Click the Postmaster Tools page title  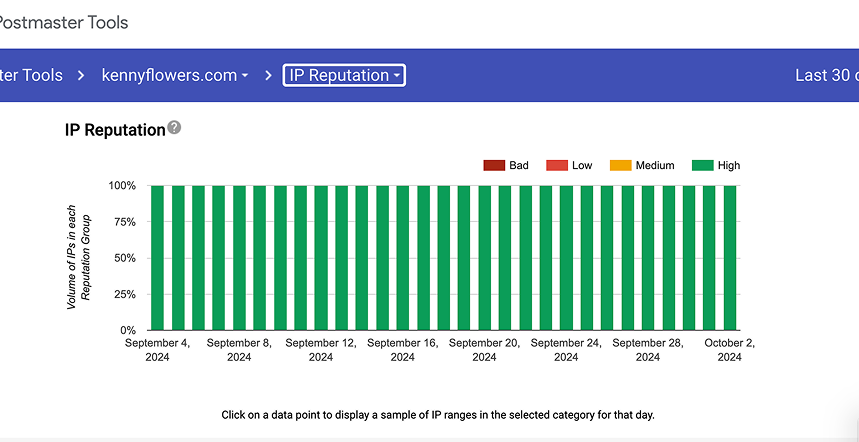pos(64,22)
